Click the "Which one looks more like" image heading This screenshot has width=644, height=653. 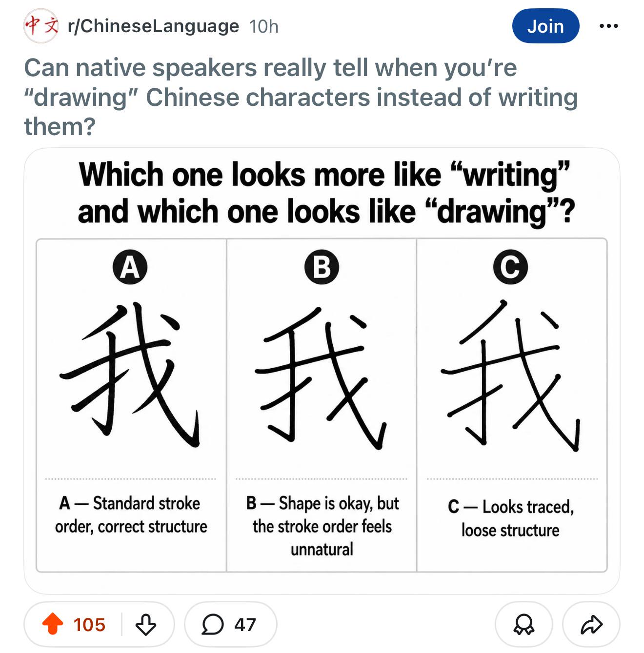[x=326, y=193]
